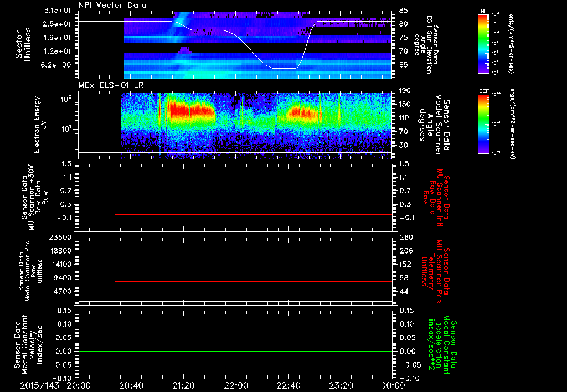
Task: Click the "1.2e+01" sector tick value
Action: 58,51
